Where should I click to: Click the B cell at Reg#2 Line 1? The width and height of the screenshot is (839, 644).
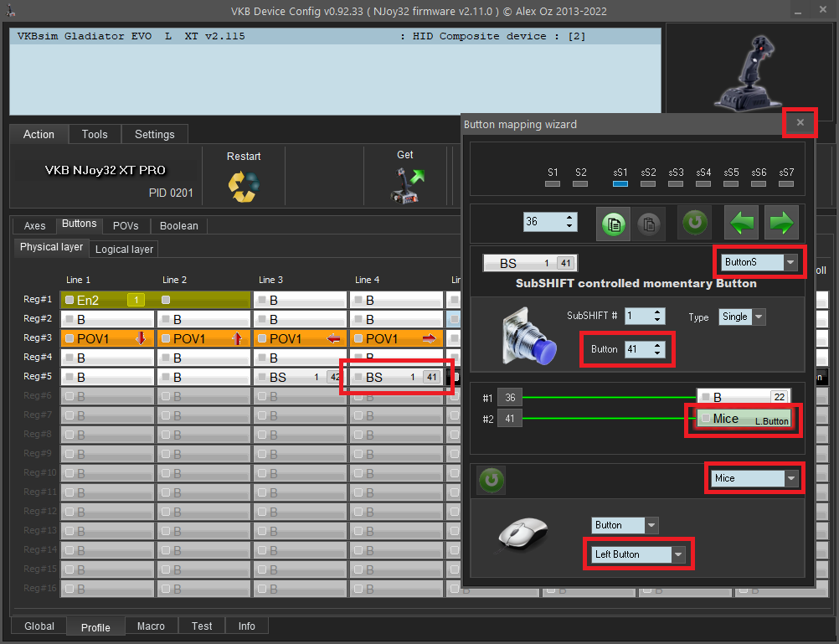pos(107,319)
